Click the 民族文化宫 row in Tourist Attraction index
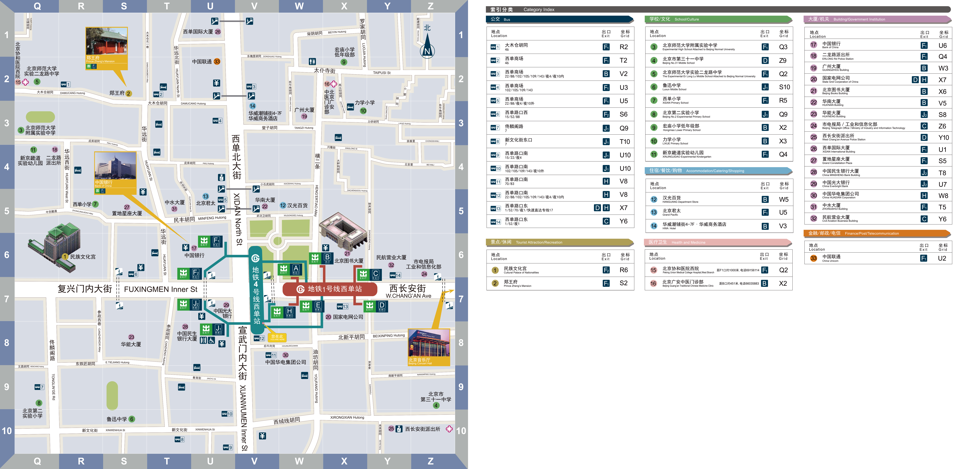The image size is (980, 469). pos(560,270)
